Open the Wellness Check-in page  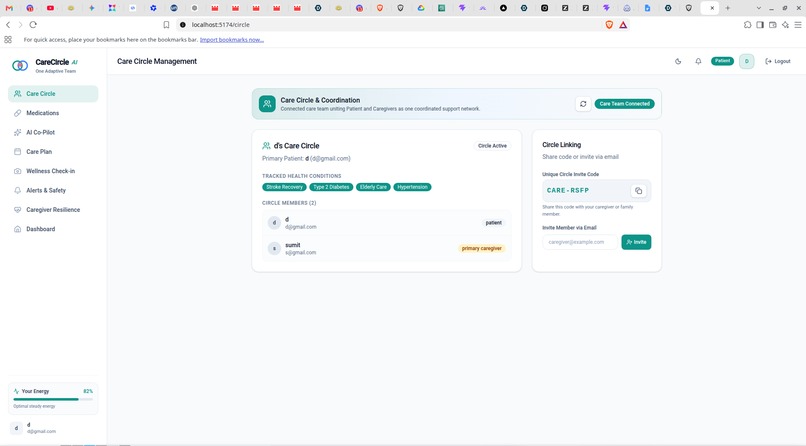click(x=53, y=171)
